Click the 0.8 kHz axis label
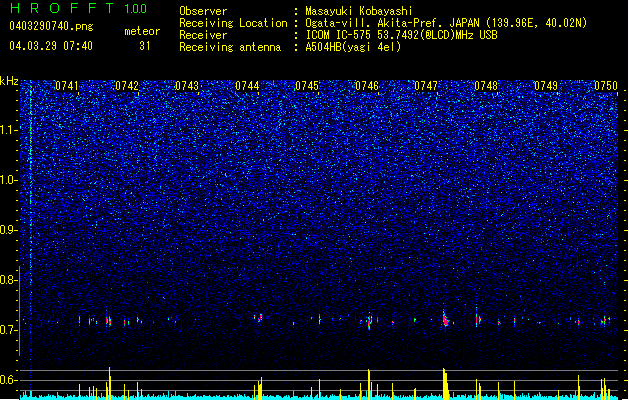 [8, 280]
